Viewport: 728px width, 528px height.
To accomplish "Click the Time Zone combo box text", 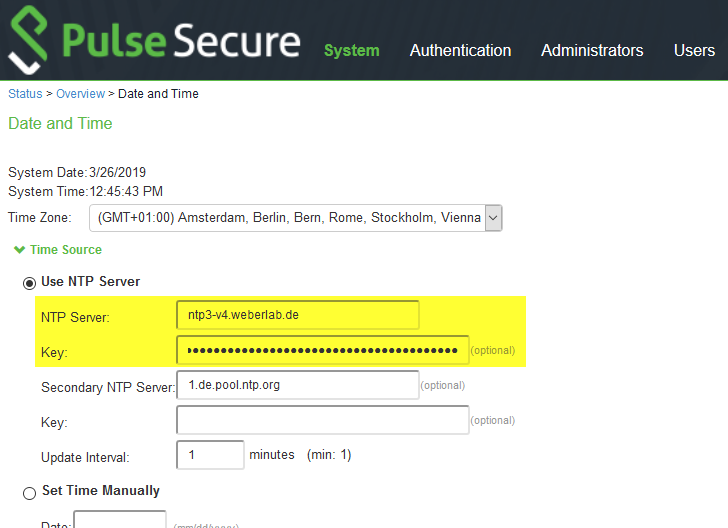I will point(287,218).
